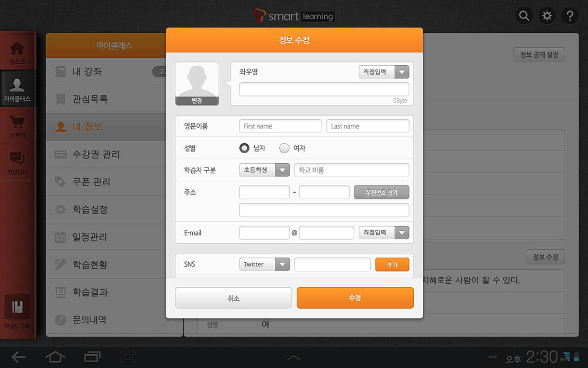
Task: Click the 변경 profile photo button
Action: tap(197, 101)
